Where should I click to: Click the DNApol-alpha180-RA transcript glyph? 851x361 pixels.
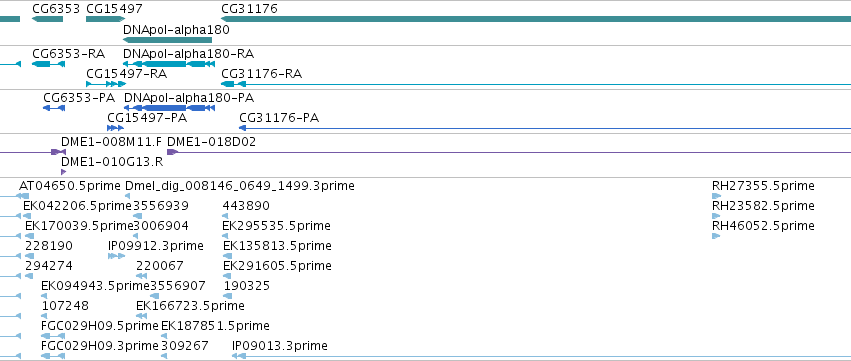pos(169,64)
